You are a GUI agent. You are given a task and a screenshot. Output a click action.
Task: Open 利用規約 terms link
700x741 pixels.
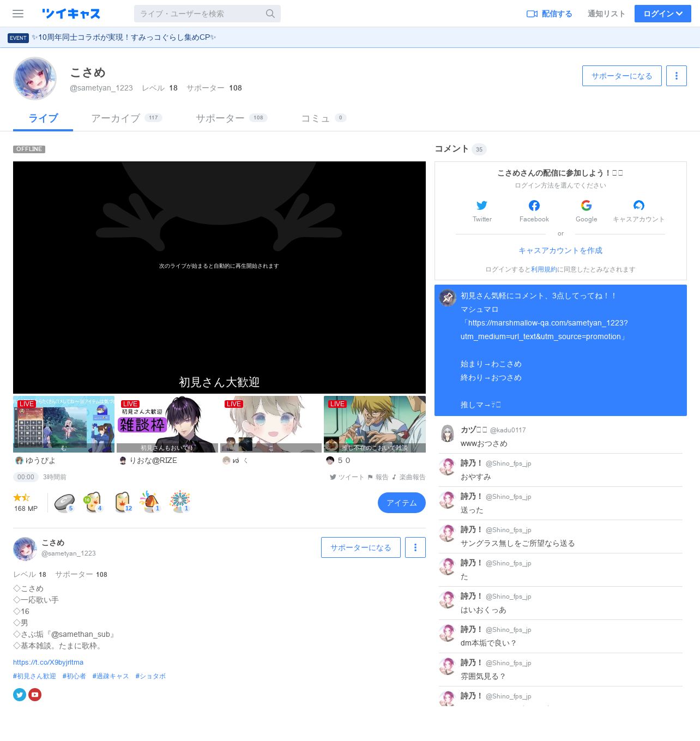[x=544, y=269]
